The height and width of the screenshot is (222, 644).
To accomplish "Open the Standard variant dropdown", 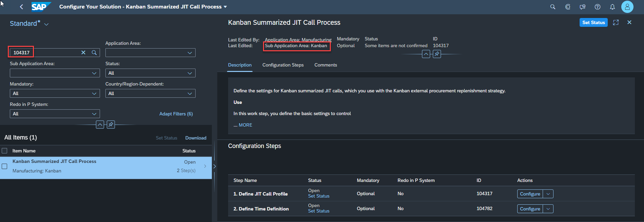I will coord(46,24).
